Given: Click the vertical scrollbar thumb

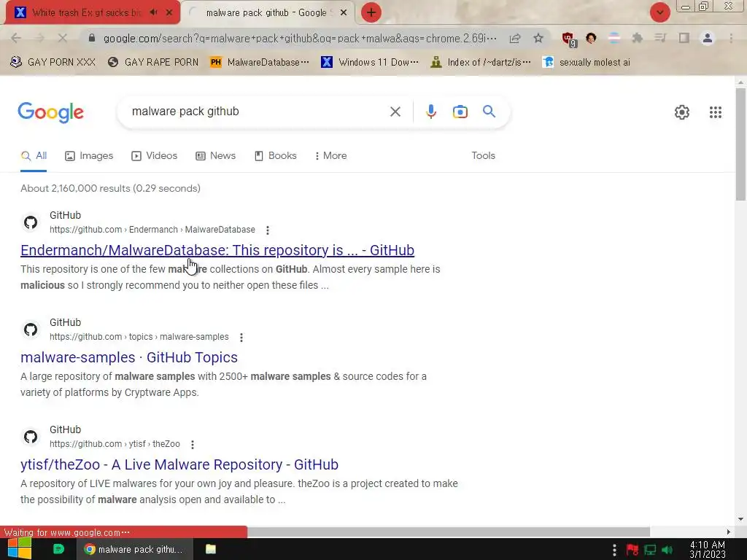Looking at the screenshot, I should coord(740,144).
